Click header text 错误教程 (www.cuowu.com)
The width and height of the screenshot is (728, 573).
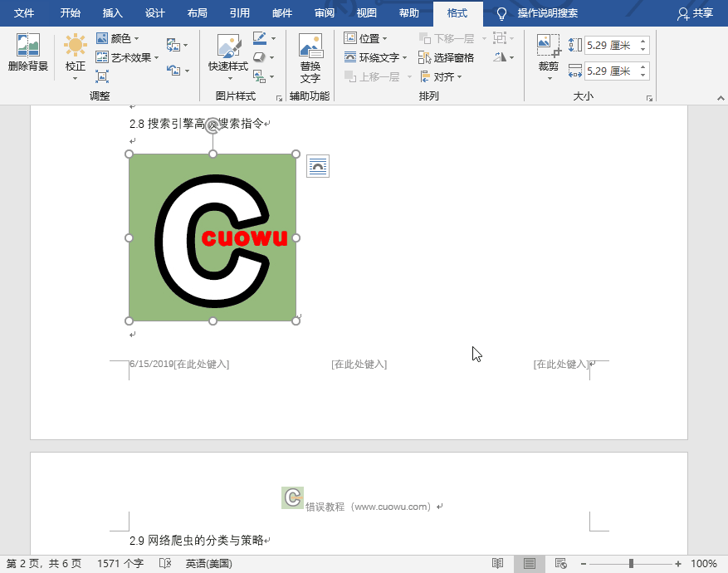click(369, 507)
